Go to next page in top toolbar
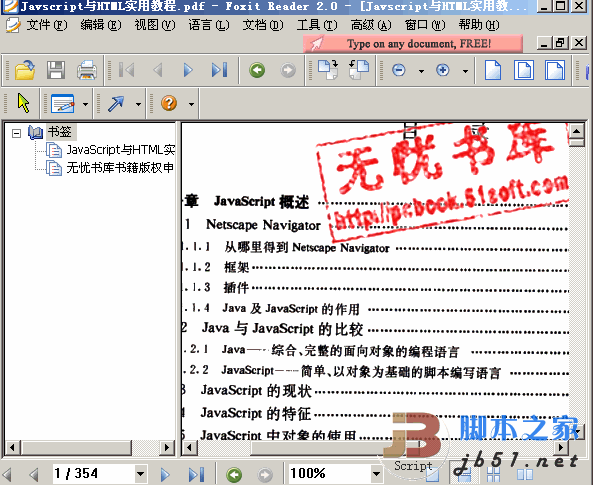This screenshot has height=485, width=593. [188, 70]
